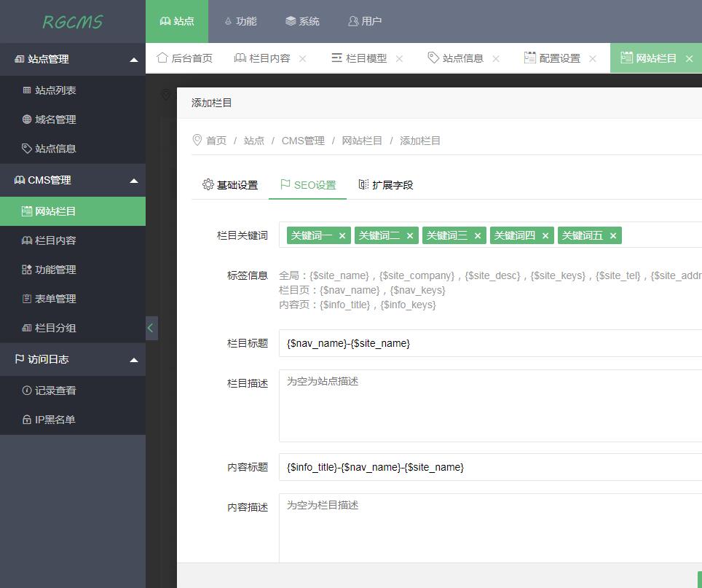702x588 pixels.
Task: Open 记录查看 in the sidebar
Action: click(x=73, y=390)
